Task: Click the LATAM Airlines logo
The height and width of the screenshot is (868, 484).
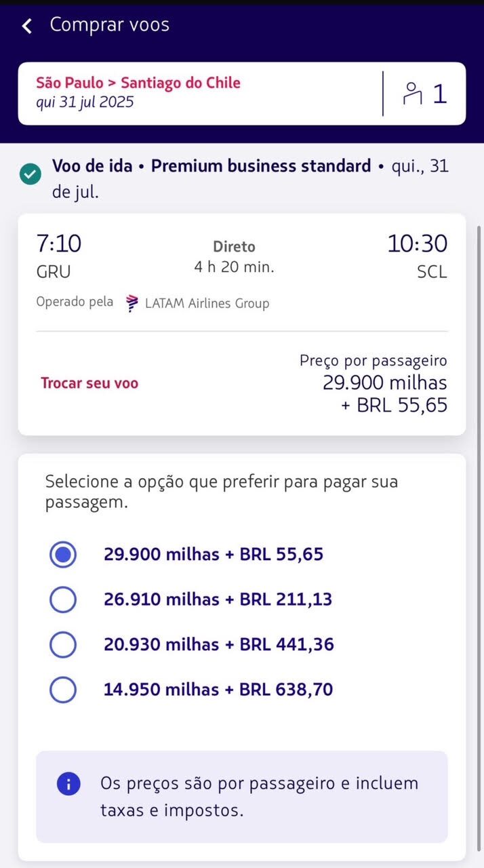Action: coord(132,303)
